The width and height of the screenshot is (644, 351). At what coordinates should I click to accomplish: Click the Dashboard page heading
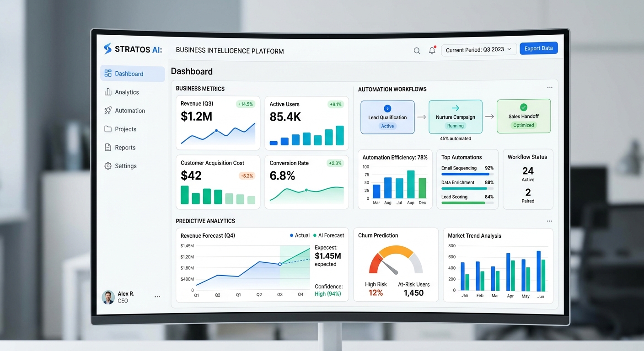[x=192, y=71]
